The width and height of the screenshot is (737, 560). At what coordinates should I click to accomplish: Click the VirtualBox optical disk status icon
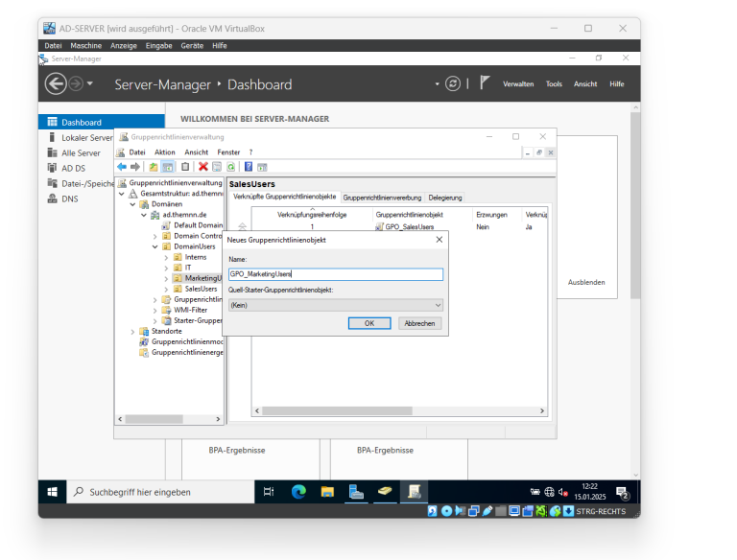pos(446,511)
